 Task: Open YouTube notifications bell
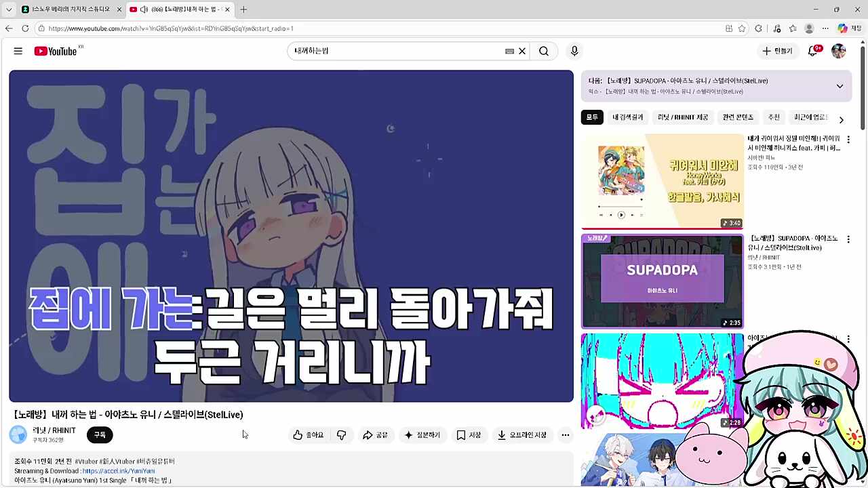[813, 51]
